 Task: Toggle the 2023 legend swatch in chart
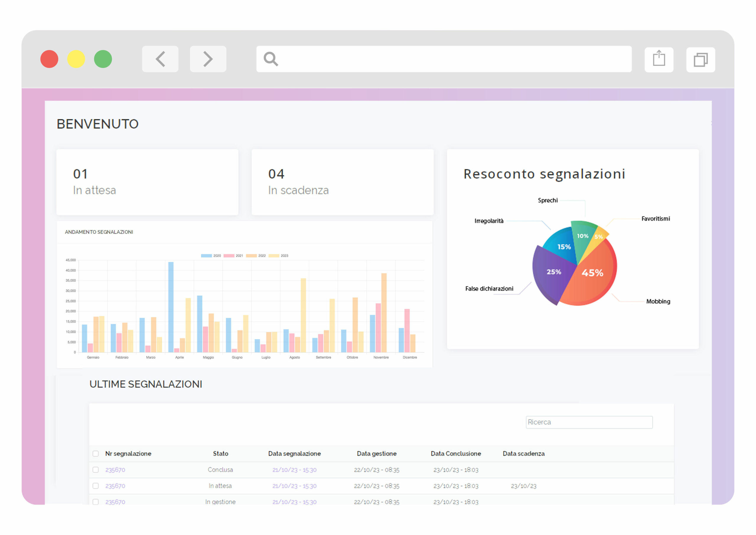point(274,256)
